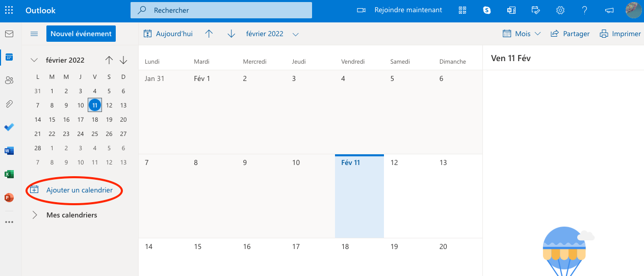This screenshot has height=276, width=644.
Task: Open the Mail icon in sidebar
Action: [x=9, y=34]
